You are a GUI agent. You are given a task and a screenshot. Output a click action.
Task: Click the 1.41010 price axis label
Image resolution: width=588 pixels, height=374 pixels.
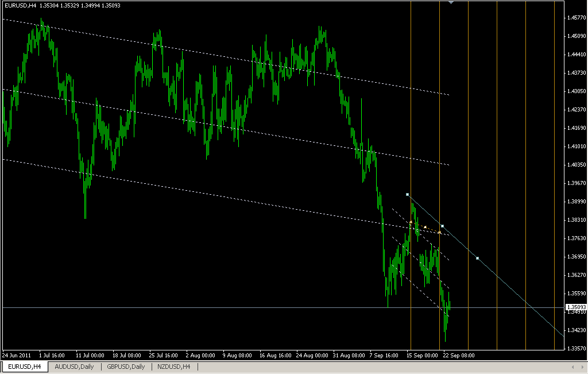[x=577, y=146]
